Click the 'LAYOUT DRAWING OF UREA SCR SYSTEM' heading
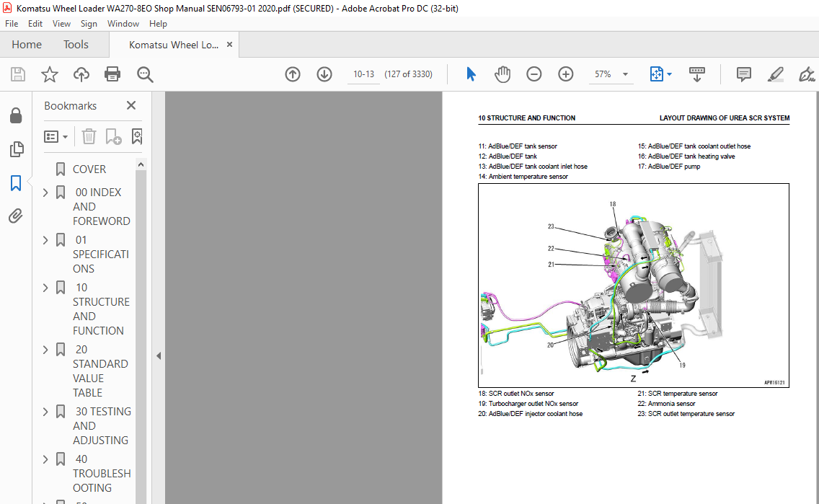819x504 pixels. coord(725,118)
